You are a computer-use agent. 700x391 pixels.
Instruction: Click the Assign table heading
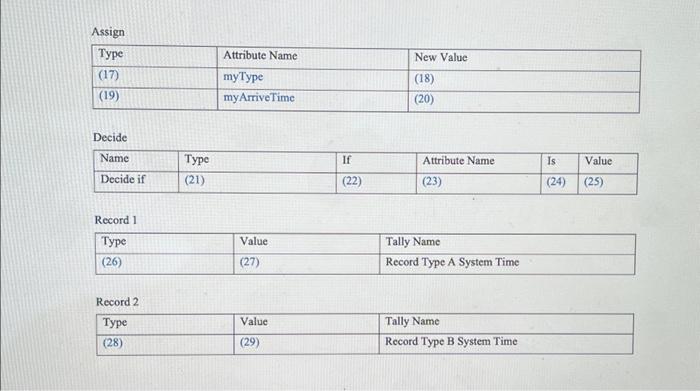(x=108, y=32)
